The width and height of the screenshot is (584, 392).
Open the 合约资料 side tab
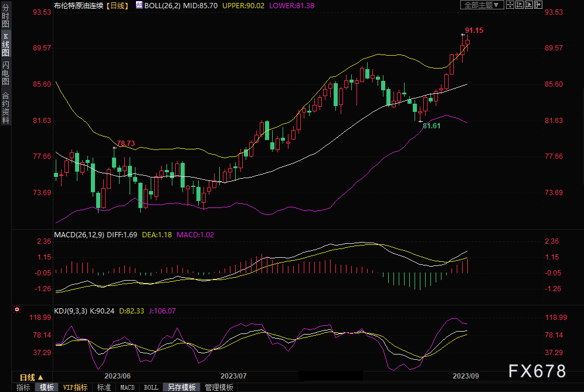(x=6, y=107)
